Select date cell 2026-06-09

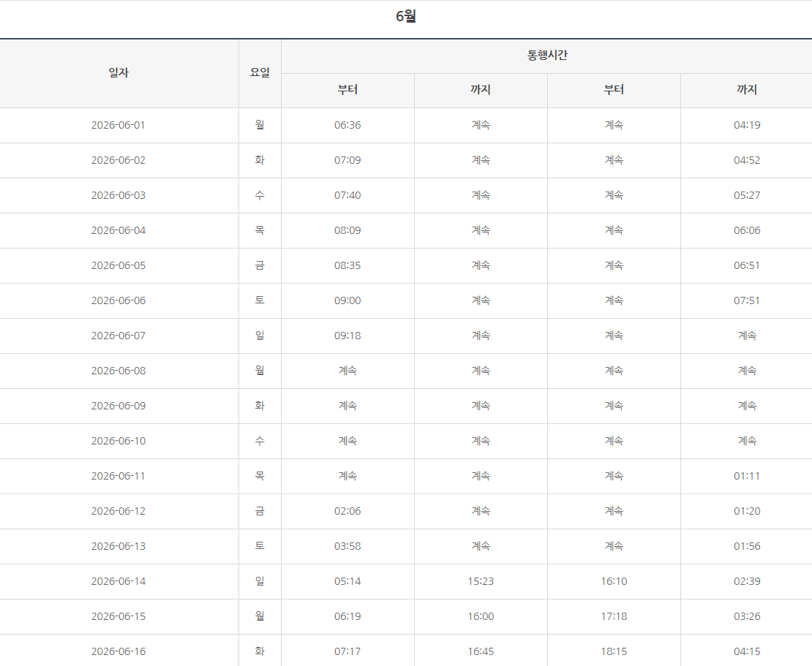119,406
